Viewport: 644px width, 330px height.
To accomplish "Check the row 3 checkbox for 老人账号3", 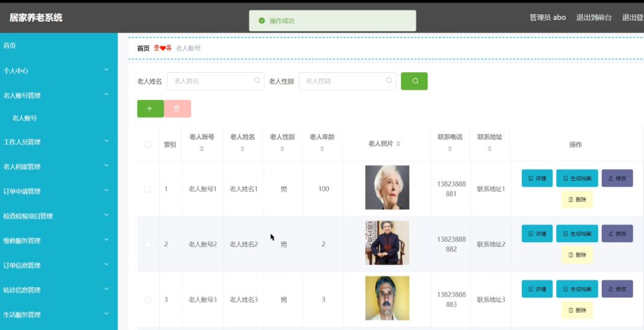I will (x=148, y=300).
